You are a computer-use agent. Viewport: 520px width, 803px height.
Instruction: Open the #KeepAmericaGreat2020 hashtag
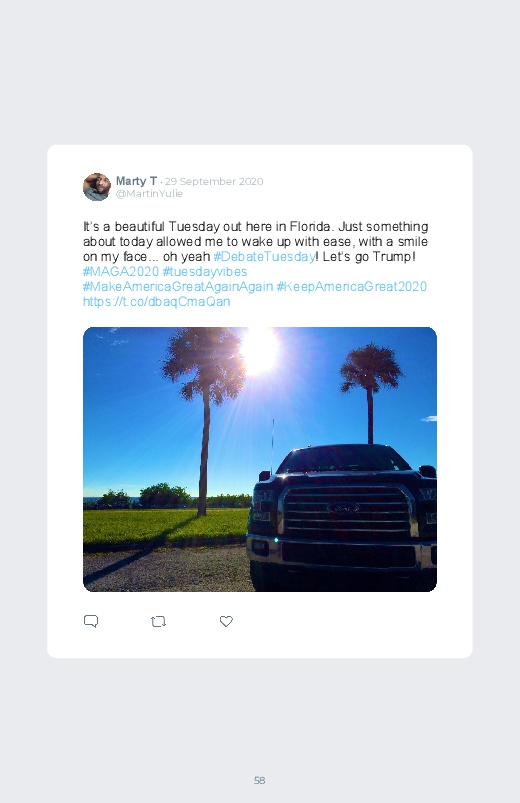(351, 286)
